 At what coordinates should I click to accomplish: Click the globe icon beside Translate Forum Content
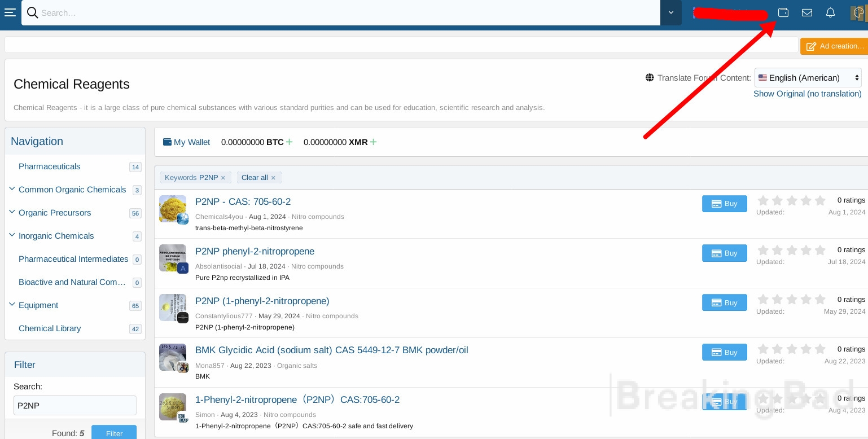[x=650, y=78]
